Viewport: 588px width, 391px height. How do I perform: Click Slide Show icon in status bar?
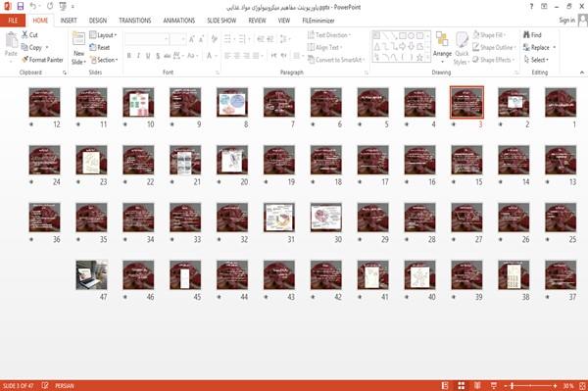[494, 385]
